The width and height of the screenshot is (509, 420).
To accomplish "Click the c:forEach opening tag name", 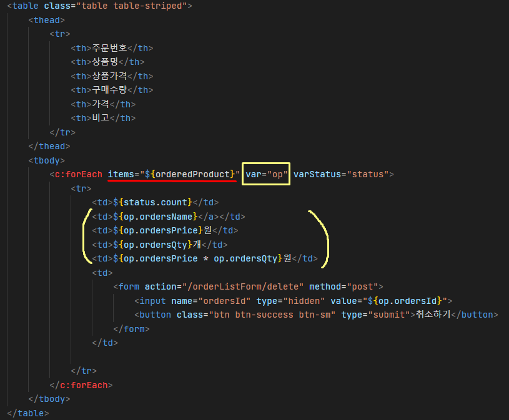I will coord(78,175).
